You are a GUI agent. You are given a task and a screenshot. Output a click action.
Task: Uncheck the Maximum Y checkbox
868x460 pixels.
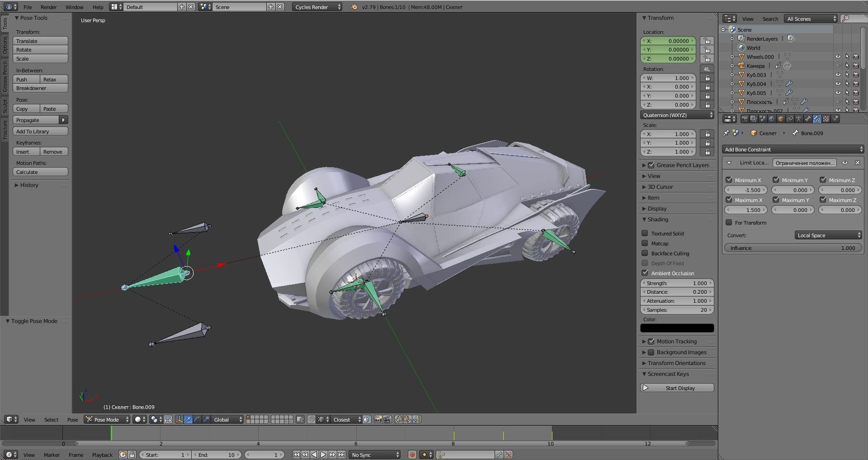(x=776, y=199)
